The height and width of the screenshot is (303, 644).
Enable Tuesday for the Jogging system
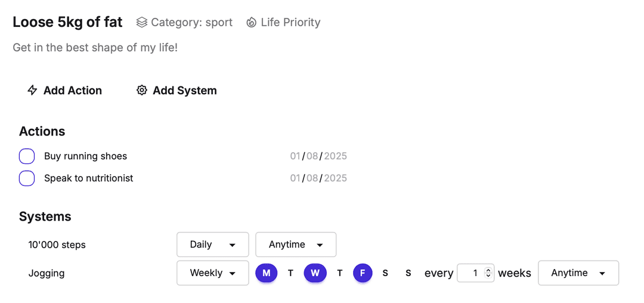coord(290,273)
